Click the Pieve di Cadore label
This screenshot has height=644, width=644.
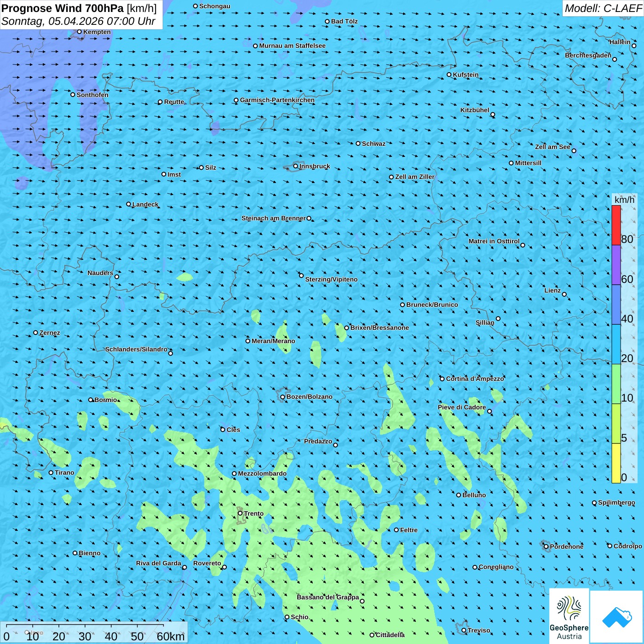(462, 407)
